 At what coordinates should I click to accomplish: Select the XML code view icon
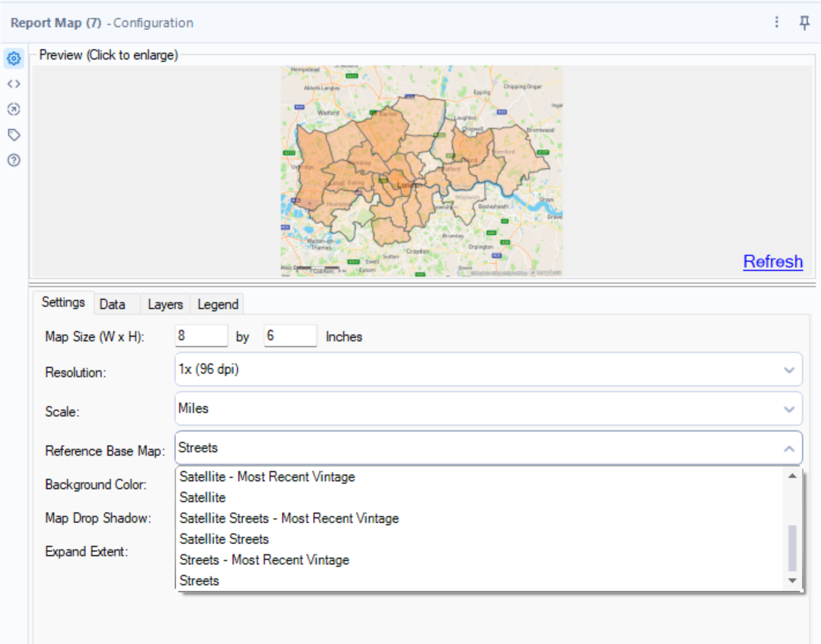click(x=14, y=84)
